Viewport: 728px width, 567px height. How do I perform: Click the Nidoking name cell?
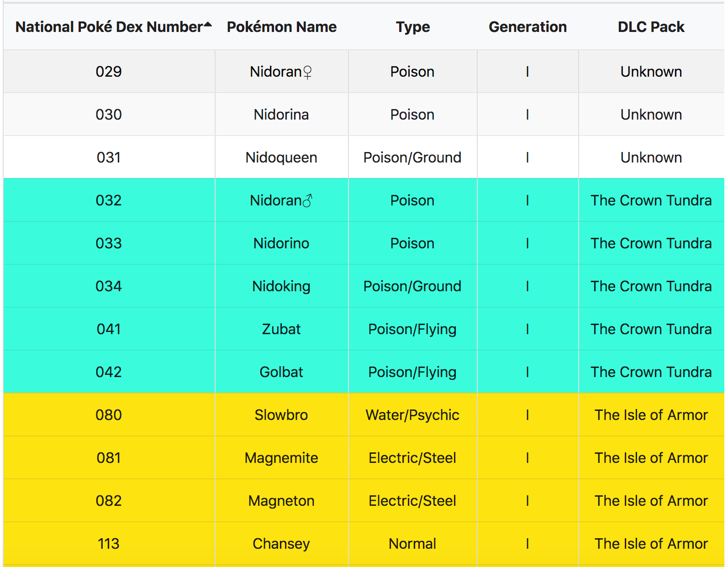(281, 286)
